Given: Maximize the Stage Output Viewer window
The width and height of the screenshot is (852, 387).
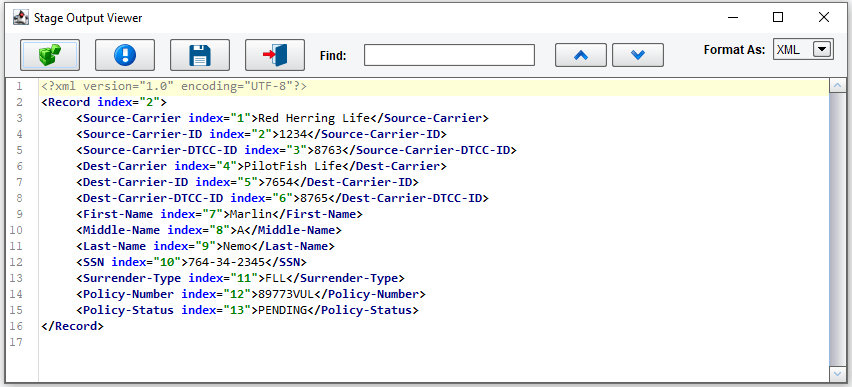Looking at the screenshot, I should tap(778, 17).
